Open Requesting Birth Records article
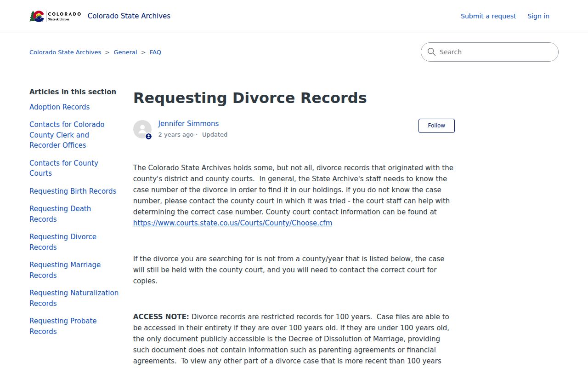 point(73,191)
